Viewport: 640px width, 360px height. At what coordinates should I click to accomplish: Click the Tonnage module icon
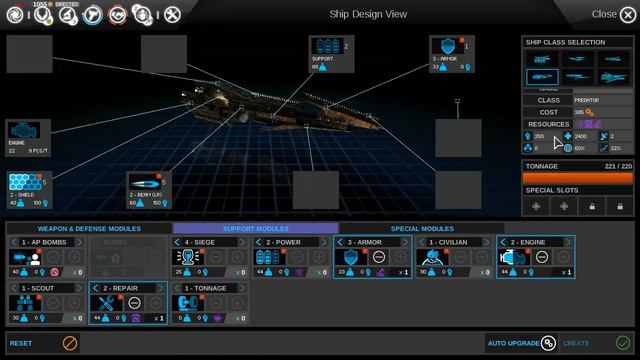(188, 303)
